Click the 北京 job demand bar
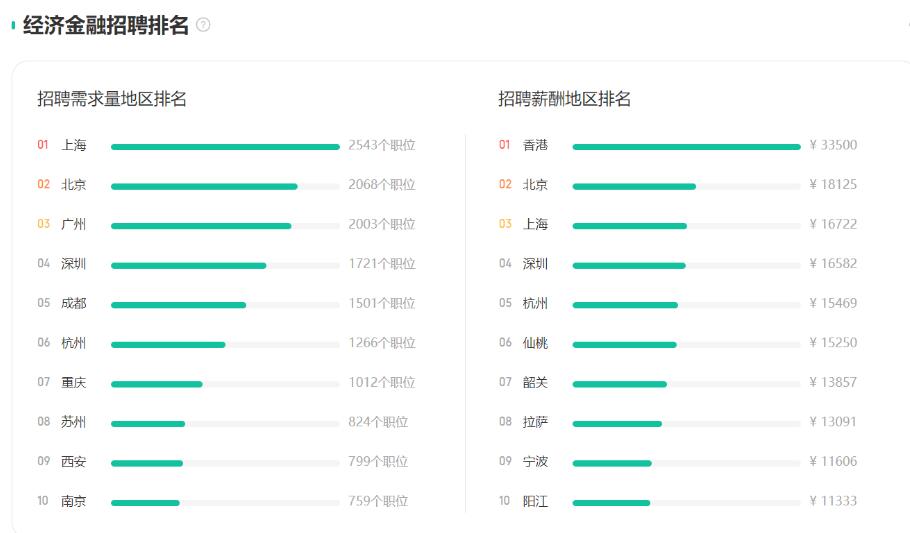This screenshot has height=533, width=910. pyautogui.click(x=204, y=186)
